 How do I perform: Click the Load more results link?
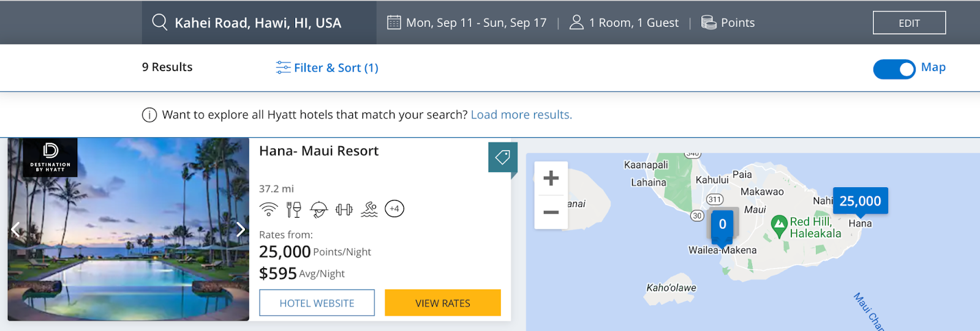(x=521, y=115)
